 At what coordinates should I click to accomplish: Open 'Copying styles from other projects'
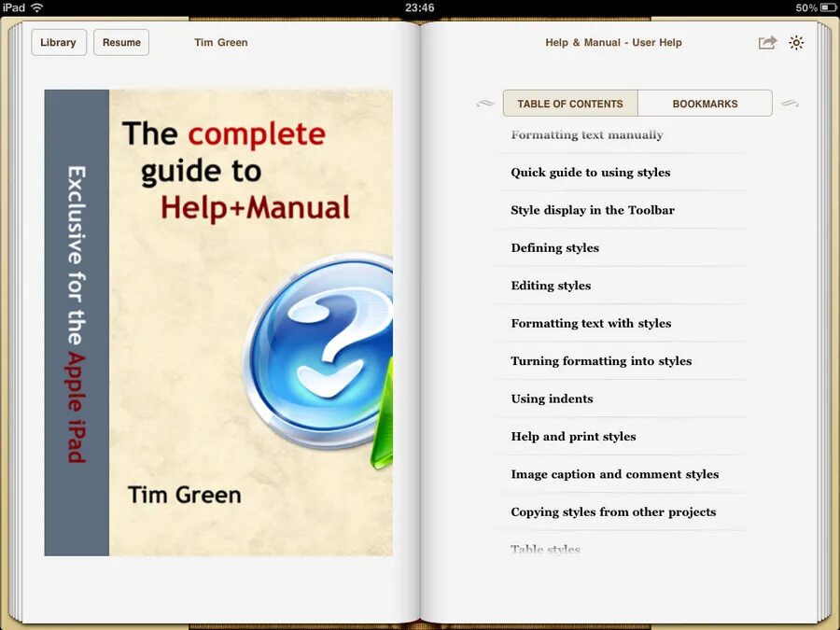click(x=621, y=512)
